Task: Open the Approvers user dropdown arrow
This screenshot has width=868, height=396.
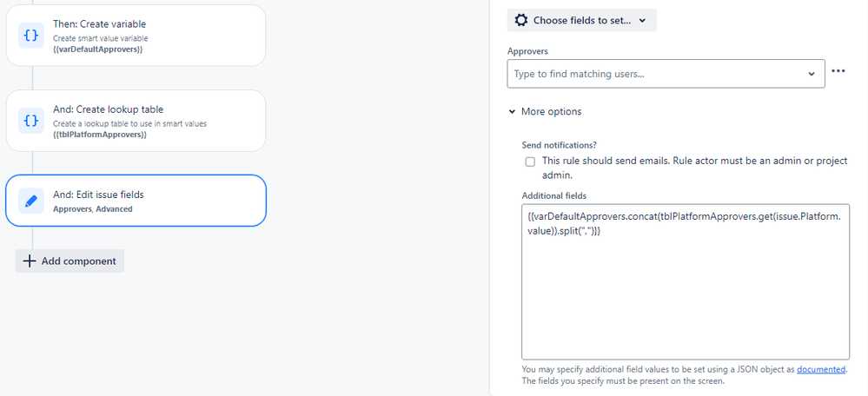Action: point(812,74)
